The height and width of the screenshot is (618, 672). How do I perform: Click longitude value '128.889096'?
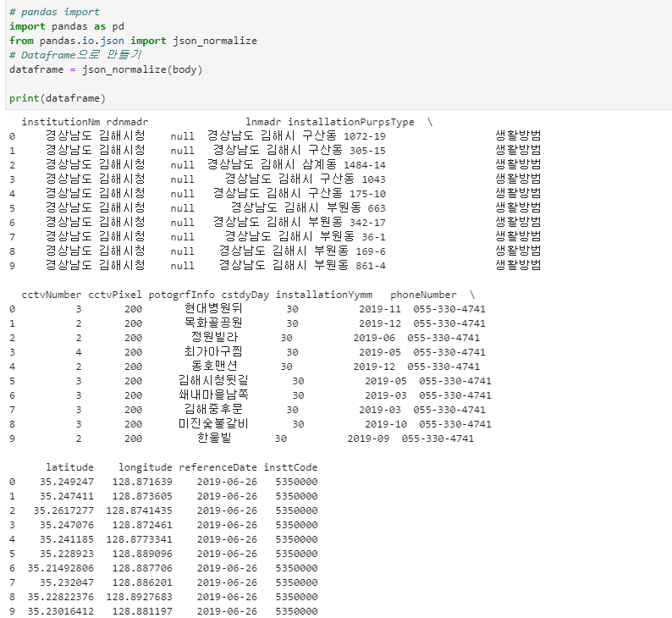click(x=142, y=555)
